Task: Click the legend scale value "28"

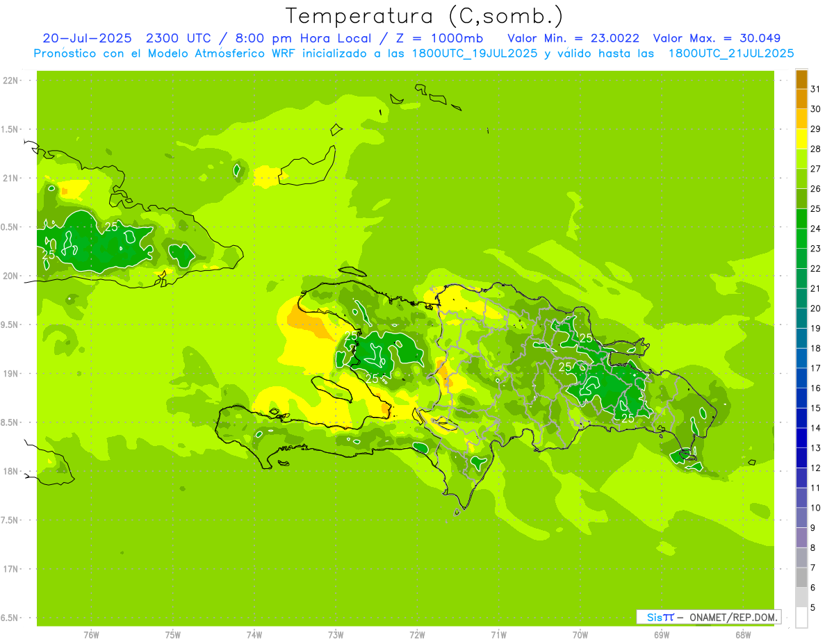Action: [816, 149]
